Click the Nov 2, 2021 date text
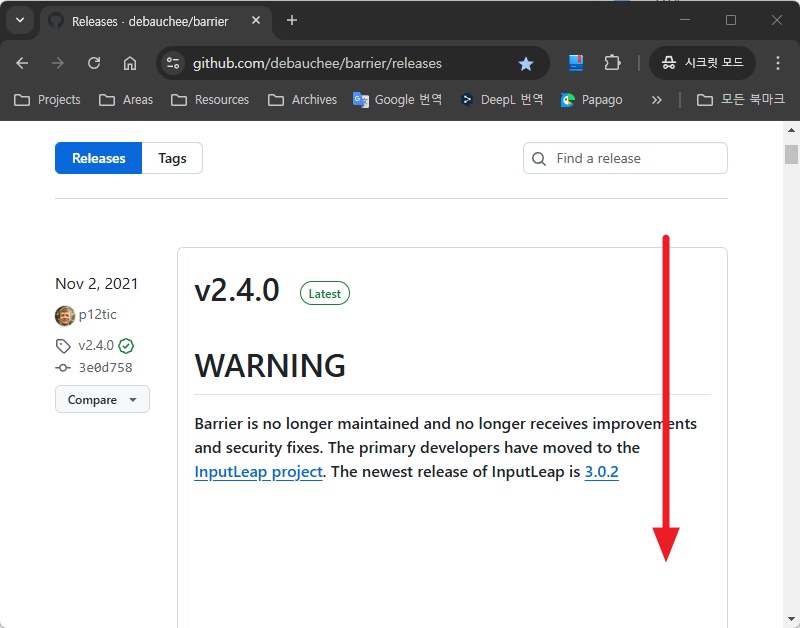 click(96, 284)
